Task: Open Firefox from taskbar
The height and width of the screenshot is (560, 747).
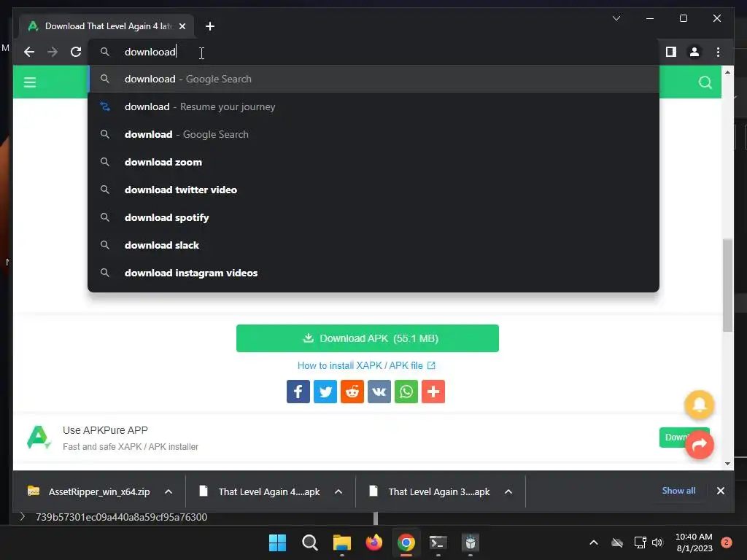Action: [x=374, y=542]
